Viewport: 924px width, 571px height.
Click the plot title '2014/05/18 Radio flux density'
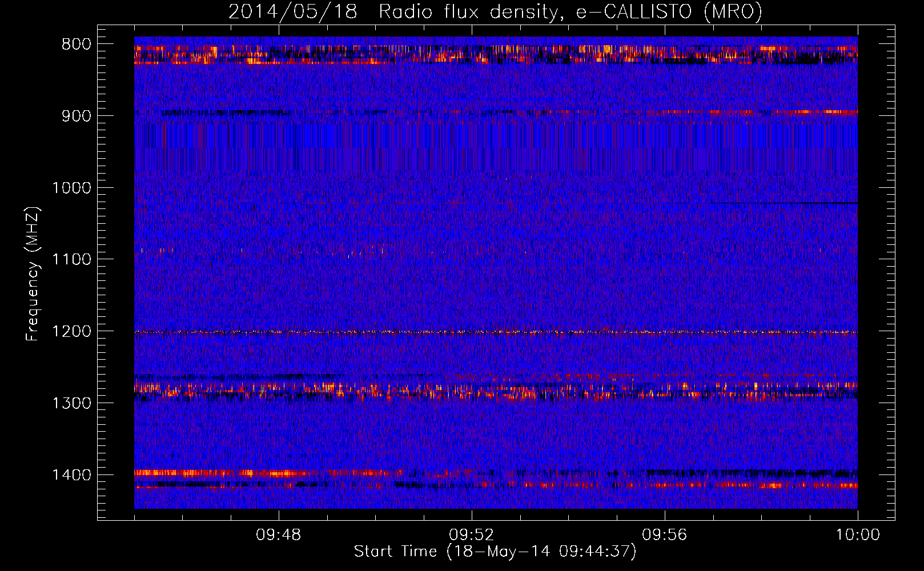392,11
